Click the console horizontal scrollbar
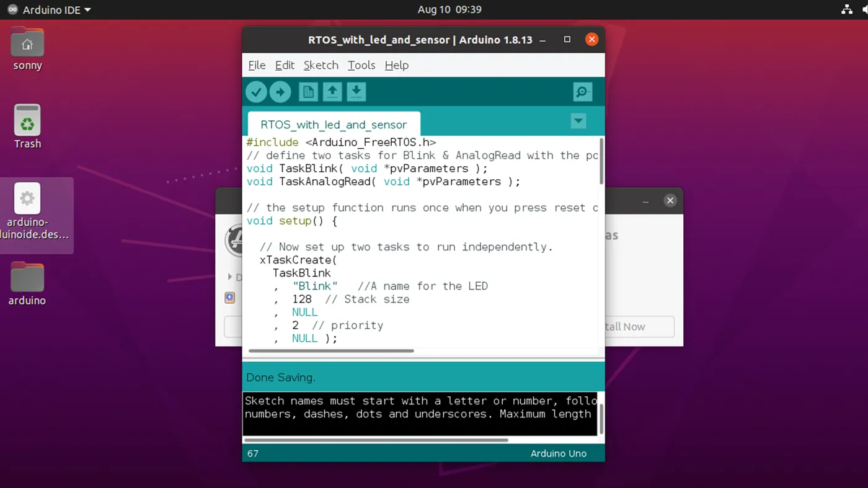Image resolution: width=868 pixels, height=488 pixels. pos(376,440)
